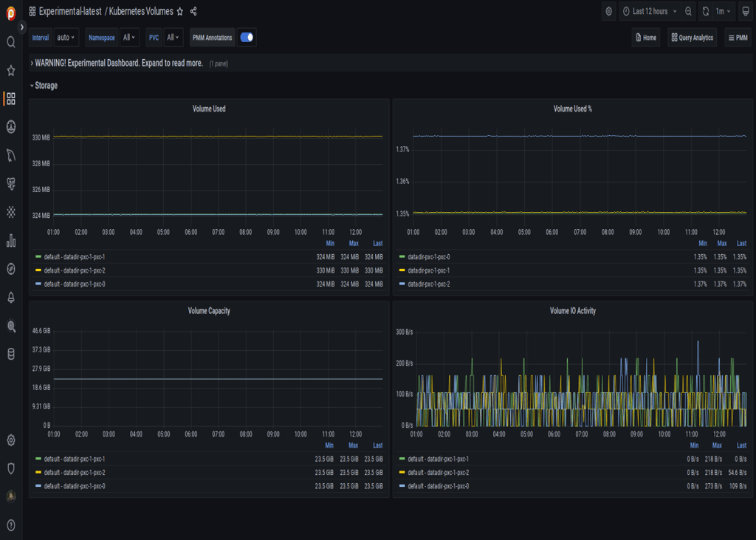The width and height of the screenshot is (756, 540).
Task: Enable cycle view mode with the TV icon
Action: tap(743, 11)
